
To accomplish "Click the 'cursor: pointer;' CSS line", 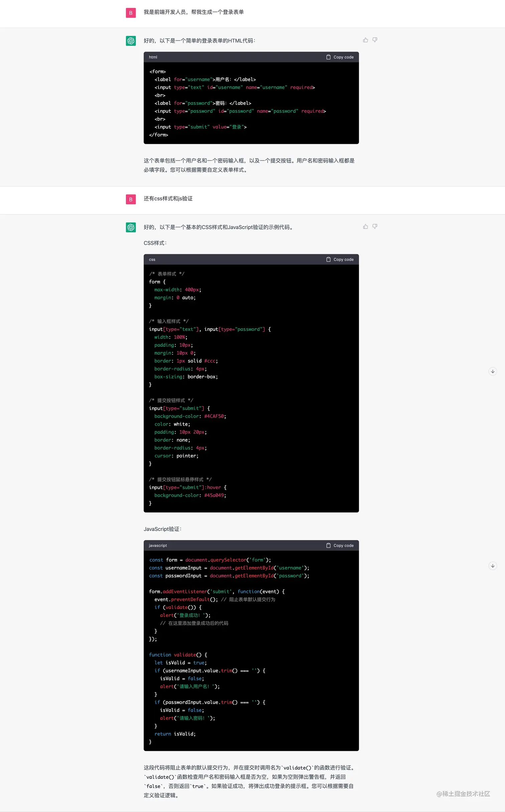I will (176, 456).
